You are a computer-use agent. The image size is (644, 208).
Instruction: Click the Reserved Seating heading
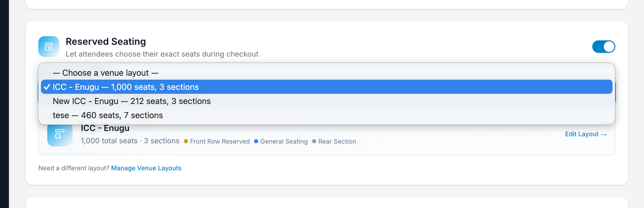[x=106, y=42]
